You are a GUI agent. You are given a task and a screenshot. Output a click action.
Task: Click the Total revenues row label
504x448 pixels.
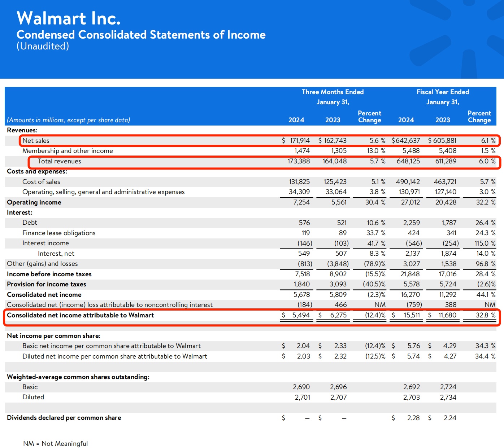point(59,161)
